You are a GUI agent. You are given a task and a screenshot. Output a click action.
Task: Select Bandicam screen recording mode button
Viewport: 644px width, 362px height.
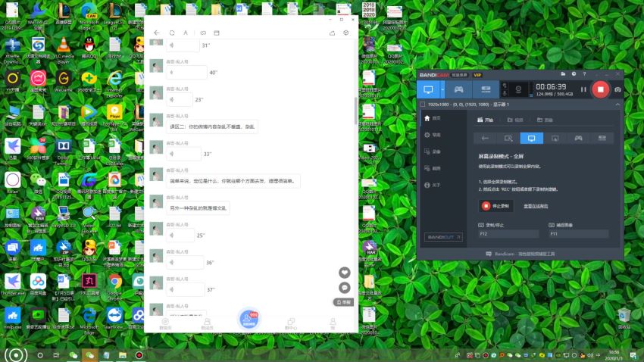click(x=428, y=89)
